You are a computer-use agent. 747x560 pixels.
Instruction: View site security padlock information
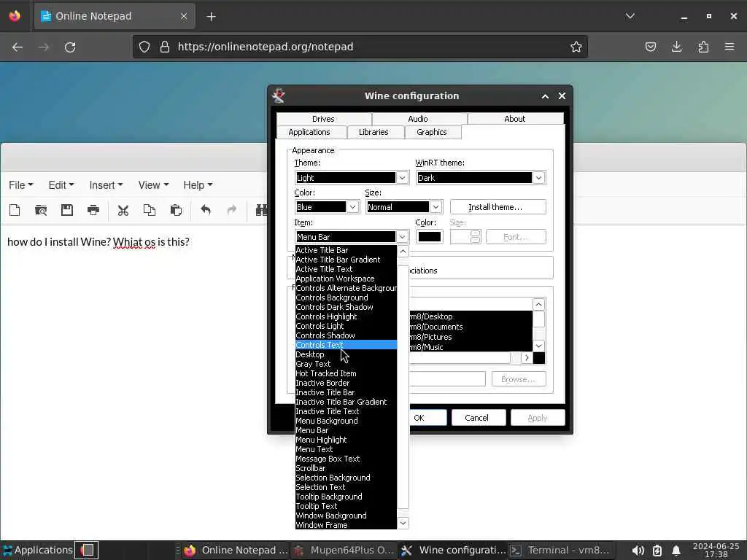[x=164, y=47]
